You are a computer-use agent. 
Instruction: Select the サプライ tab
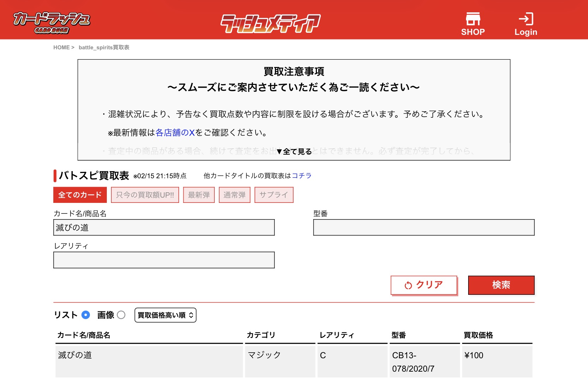tap(274, 195)
